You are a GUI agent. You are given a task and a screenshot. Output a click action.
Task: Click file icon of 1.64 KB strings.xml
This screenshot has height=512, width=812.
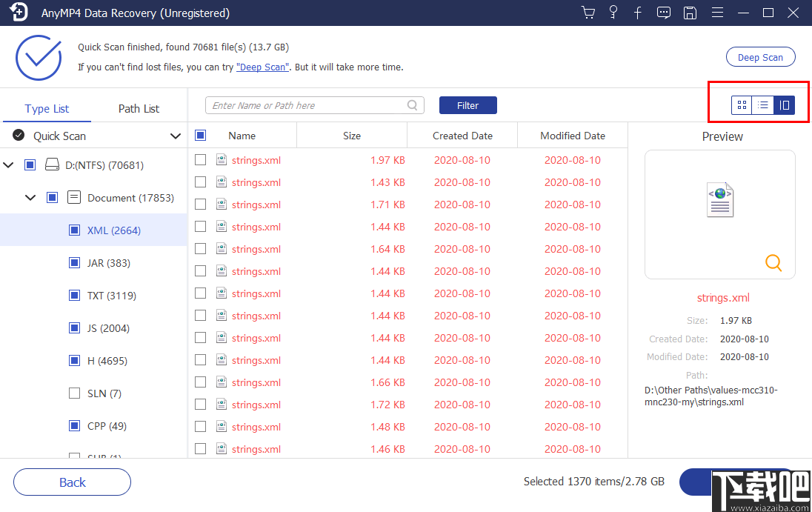pos(221,248)
